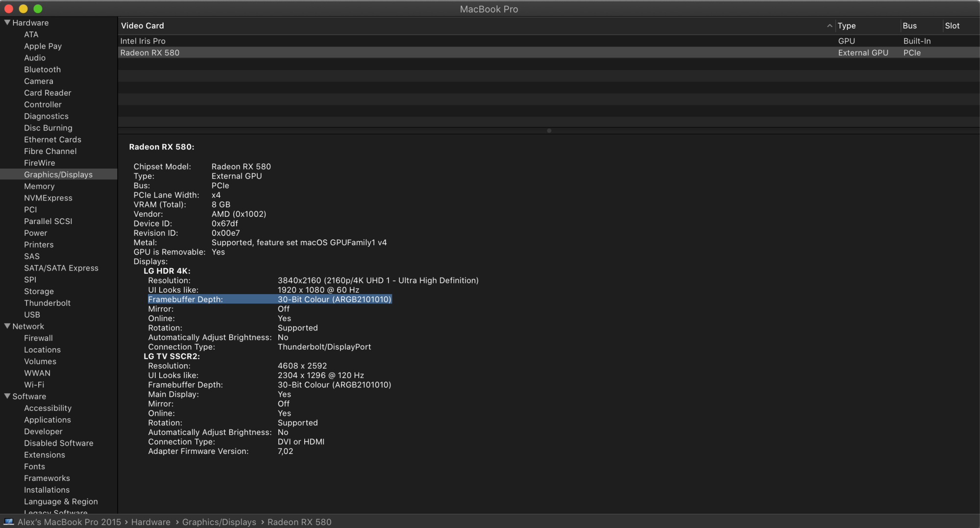The height and width of the screenshot is (528, 980).
Task: Click the laptop icon in path bar
Action: [x=9, y=522]
